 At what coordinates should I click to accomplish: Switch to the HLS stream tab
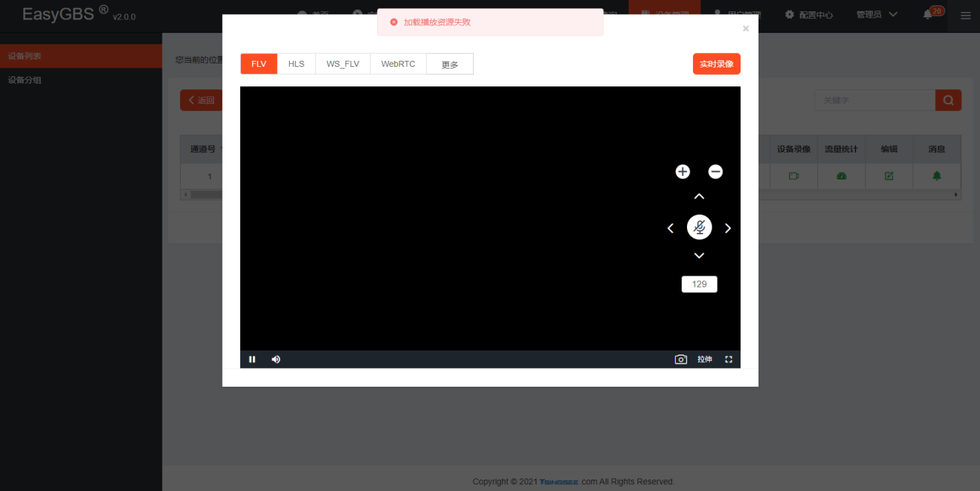point(296,64)
